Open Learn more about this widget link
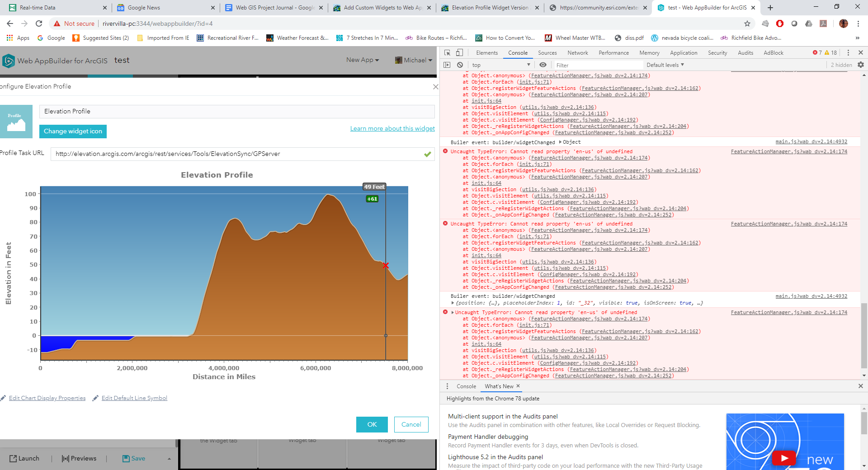This screenshot has height=470, width=868. pos(392,128)
